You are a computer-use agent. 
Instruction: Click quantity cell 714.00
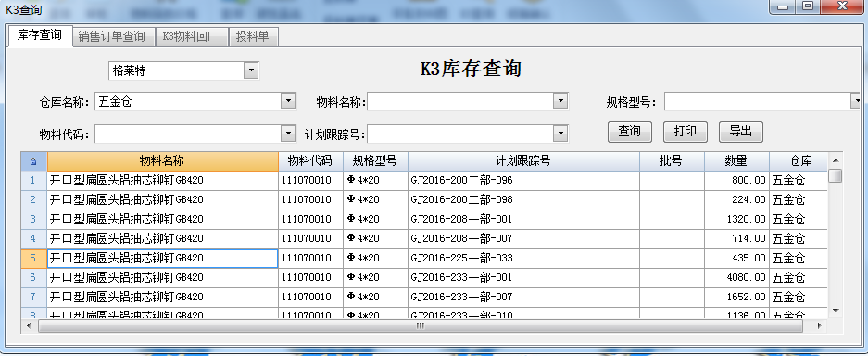[x=736, y=238]
